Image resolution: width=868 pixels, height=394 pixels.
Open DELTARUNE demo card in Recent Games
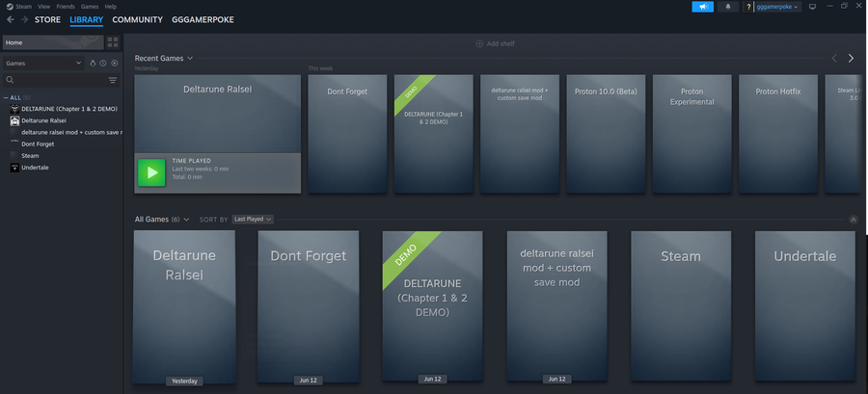[433, 134]
